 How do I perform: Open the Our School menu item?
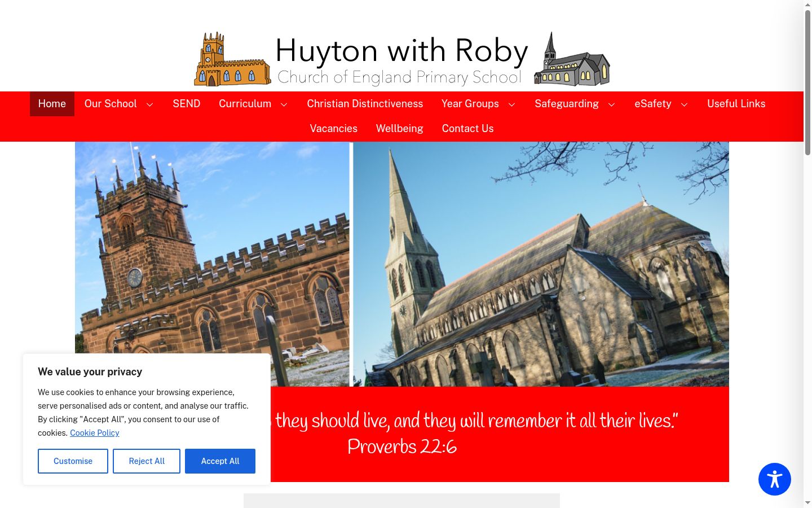(x=111, y=104)
